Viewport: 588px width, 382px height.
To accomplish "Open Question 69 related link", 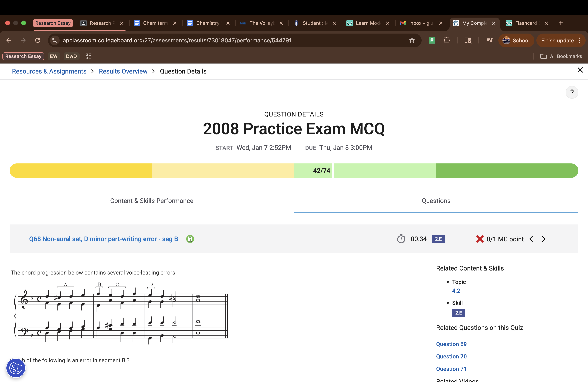I will click(x=451, y=344).
